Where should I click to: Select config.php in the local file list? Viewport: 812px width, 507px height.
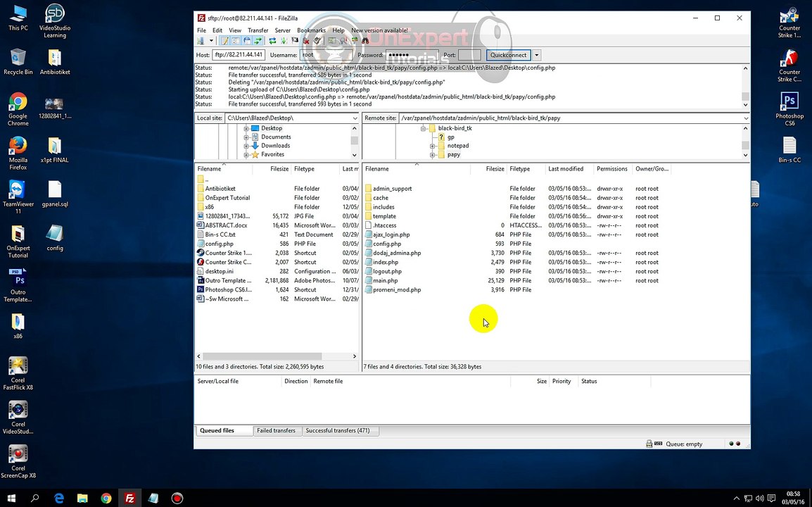coord(219,244)
